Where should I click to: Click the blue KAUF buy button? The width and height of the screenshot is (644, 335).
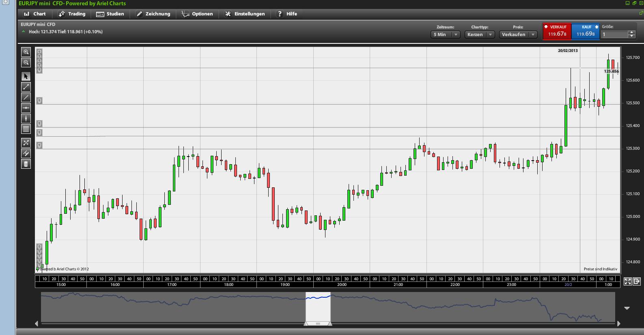coord(586,31)
